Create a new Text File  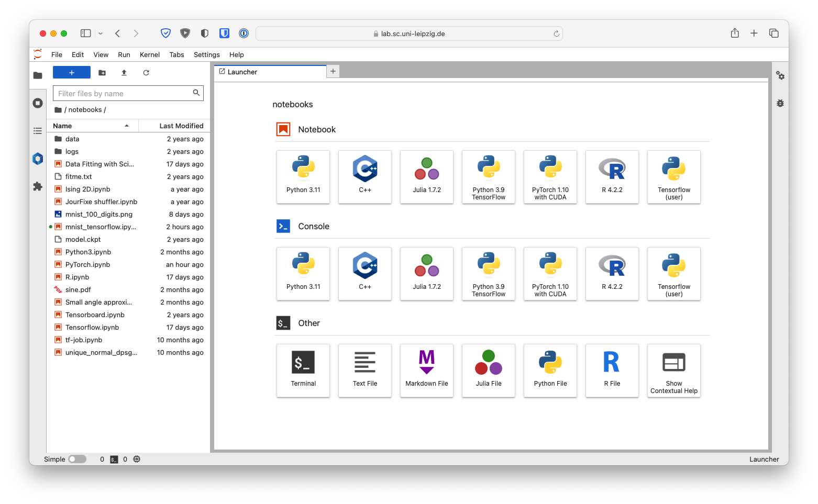[x=365, y=371]
